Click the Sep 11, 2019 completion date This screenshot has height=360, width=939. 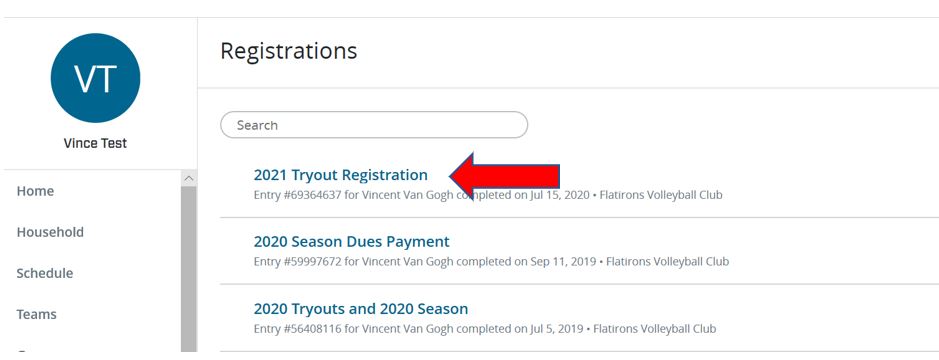564,262
